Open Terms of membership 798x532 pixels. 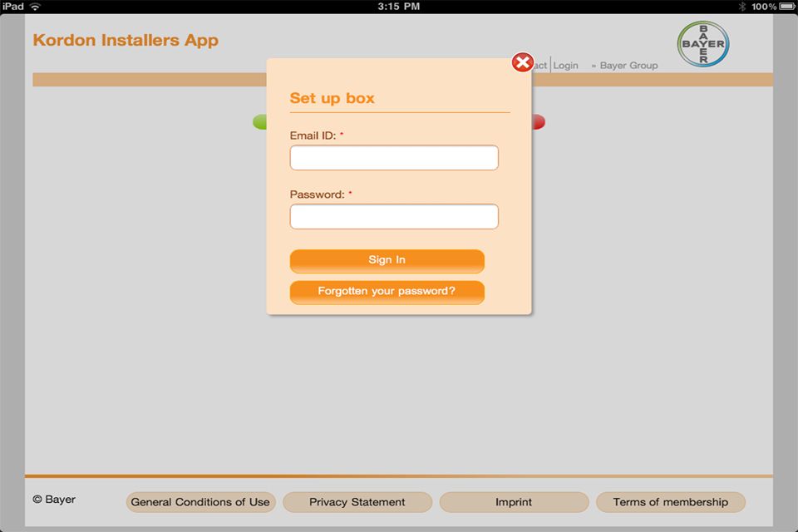(671, 502)
